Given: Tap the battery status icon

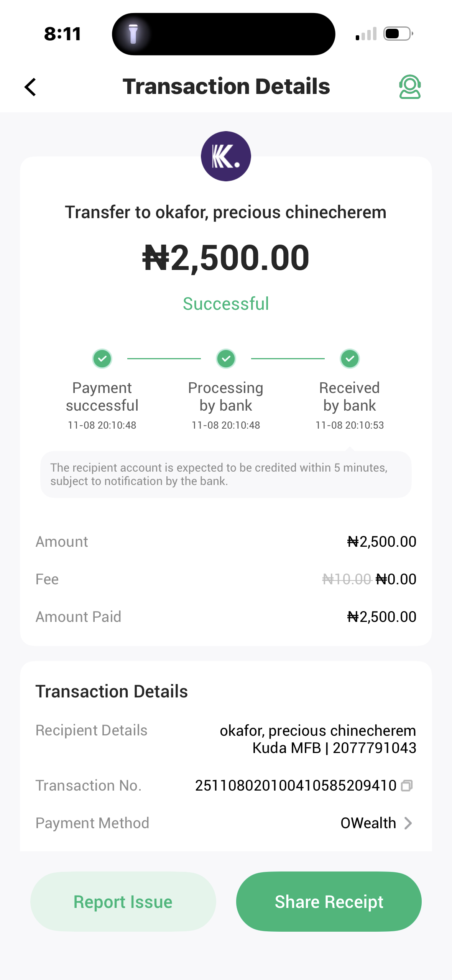Looking at the screenshot, I should 398,34.
